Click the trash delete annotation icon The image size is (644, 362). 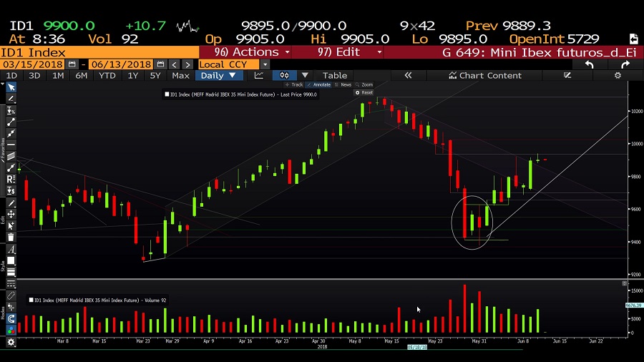11,238
